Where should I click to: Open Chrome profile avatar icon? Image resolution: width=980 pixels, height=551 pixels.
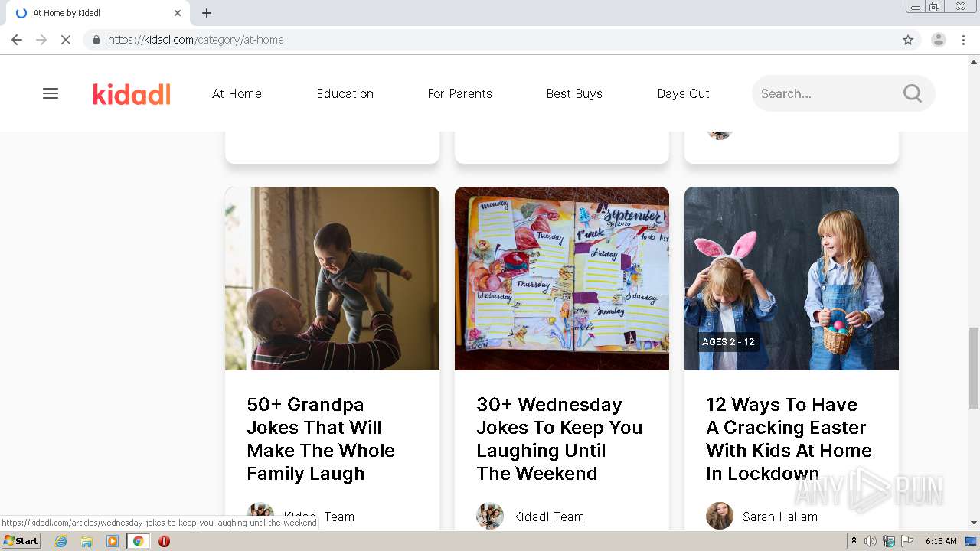[939, 40]
